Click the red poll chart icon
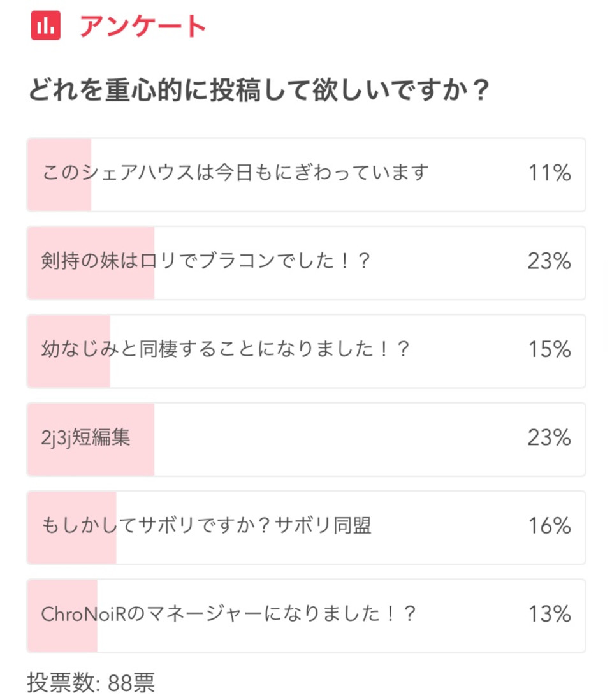This screenshot has width=612, height=700. [x=45, y=26]
